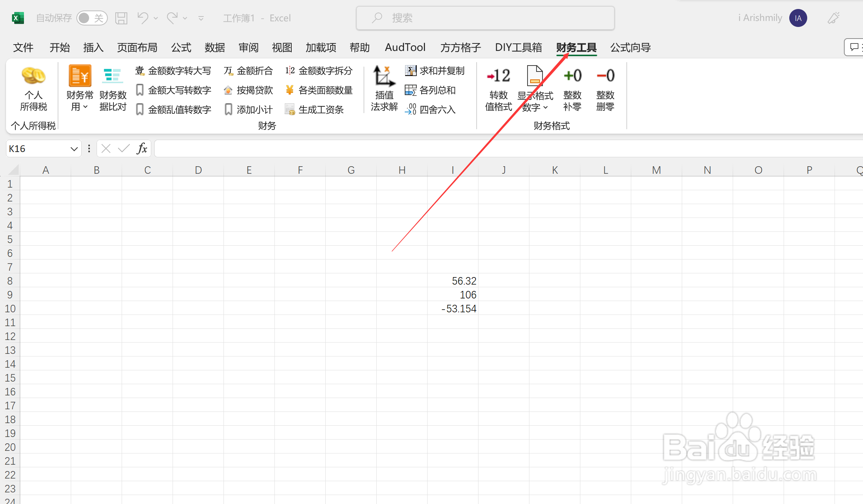Open the comments button at ribbon right
Viewport: 863px width, 504px height.
click(854, 47)
